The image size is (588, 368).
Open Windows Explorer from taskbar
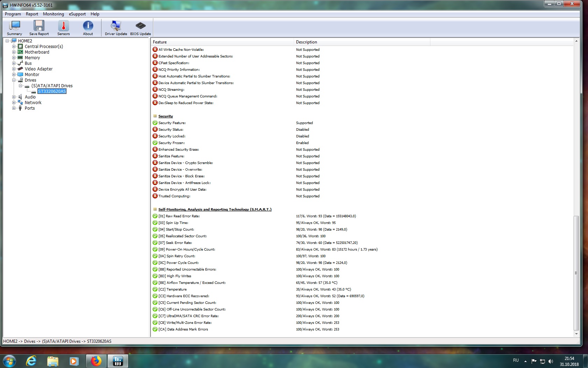(x=52, y=361)
